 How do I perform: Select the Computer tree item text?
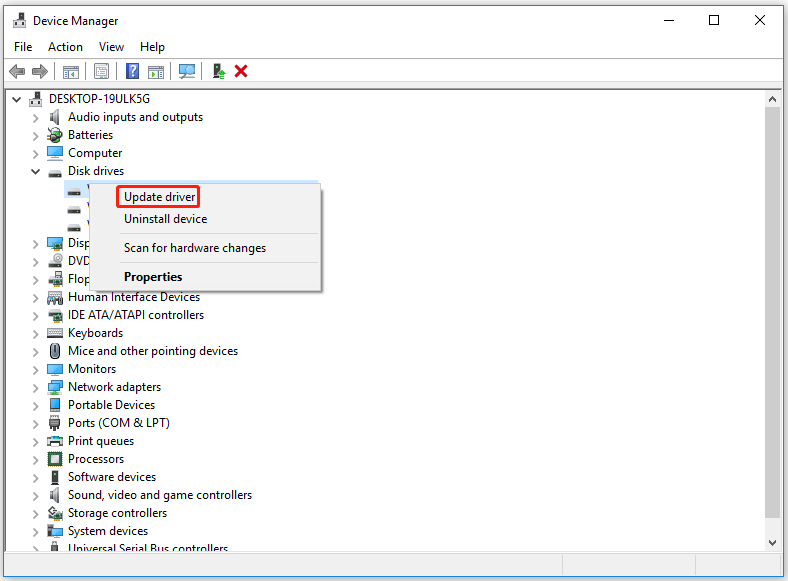click(95, 153)
